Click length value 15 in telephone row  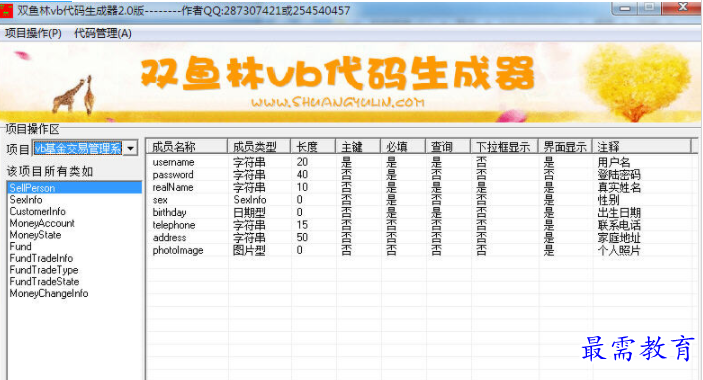302,225
